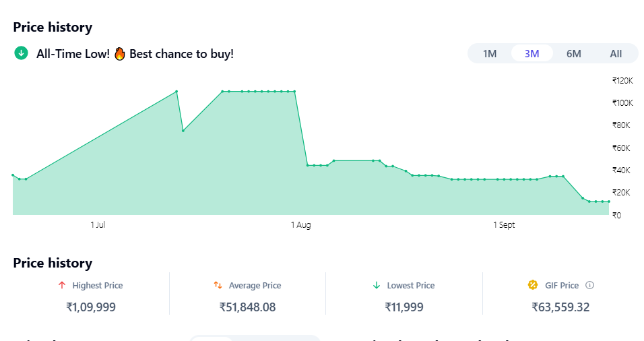Click the GIF Price value ₹63,559.32

point(560,307)
